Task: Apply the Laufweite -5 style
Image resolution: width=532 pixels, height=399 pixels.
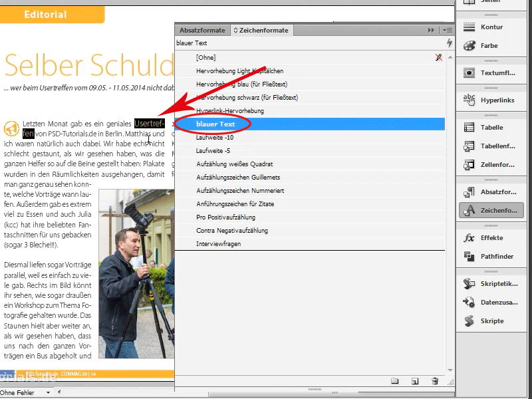Action: click(x=310, y=150)
